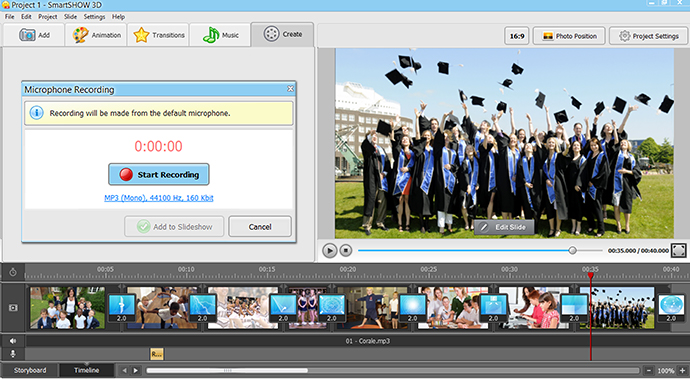
Task: Select the cheerleading team slide thumbnail
Action: [242, 308]
